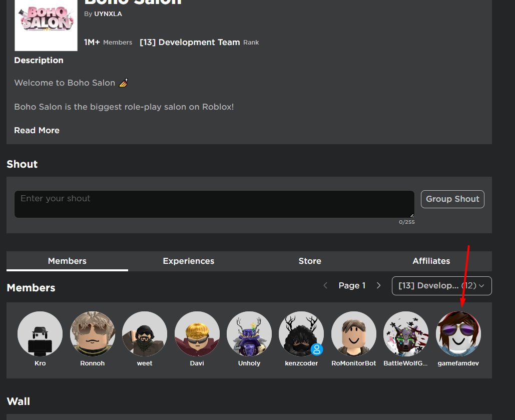The height and width of the screenshot is (420, 515).
Task: Click the Shout section heading
Action: coord(22,164)
